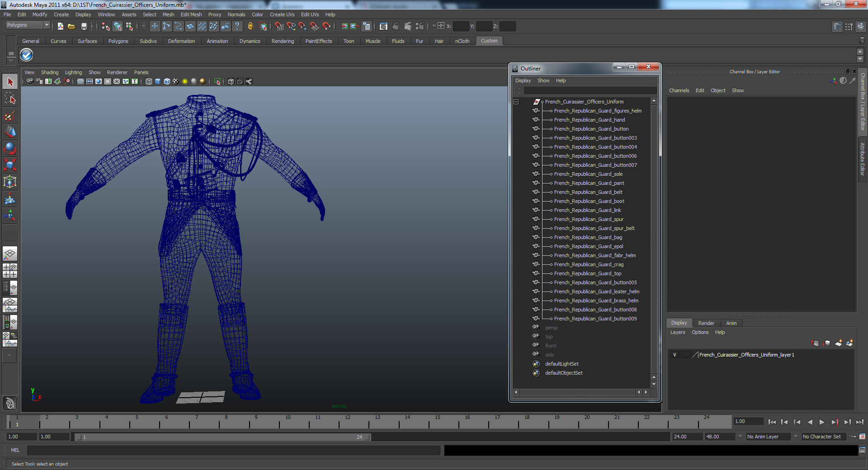Toggle visibility V of French_Cuirassier_Officers_Uniform_layer1
868x470 pixels.
(x=675, y=355)
